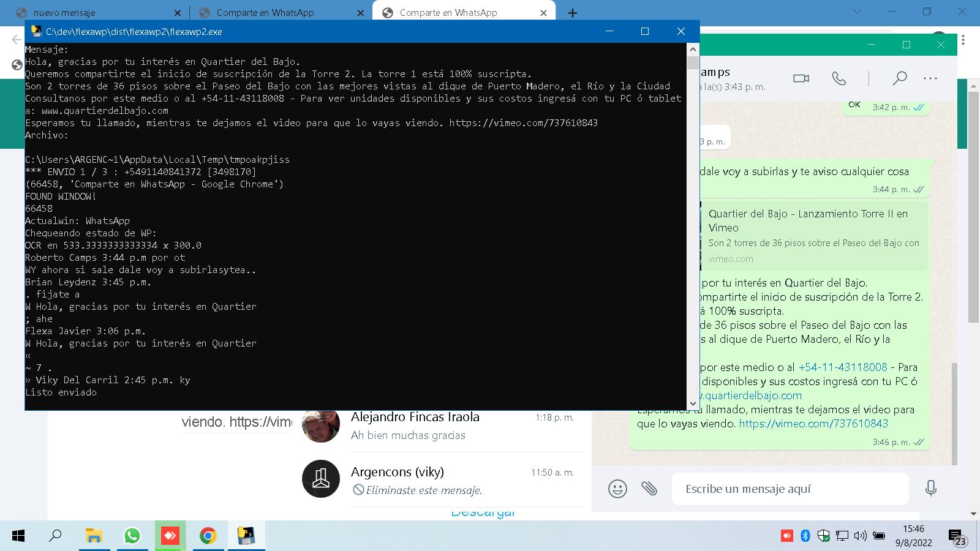Click the Argencons (viky) avatar
Viewport: 980px width, 551px height.
pos(321,479)
